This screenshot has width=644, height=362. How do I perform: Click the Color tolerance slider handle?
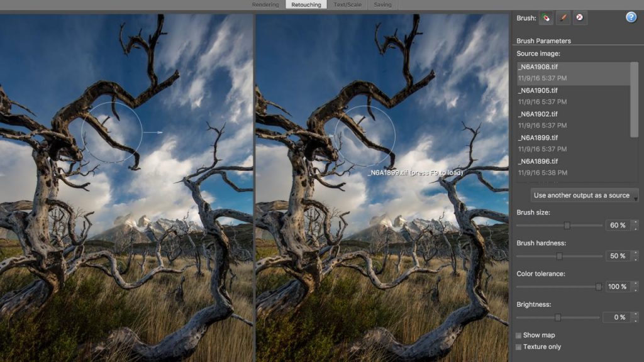tap(599, 287)
